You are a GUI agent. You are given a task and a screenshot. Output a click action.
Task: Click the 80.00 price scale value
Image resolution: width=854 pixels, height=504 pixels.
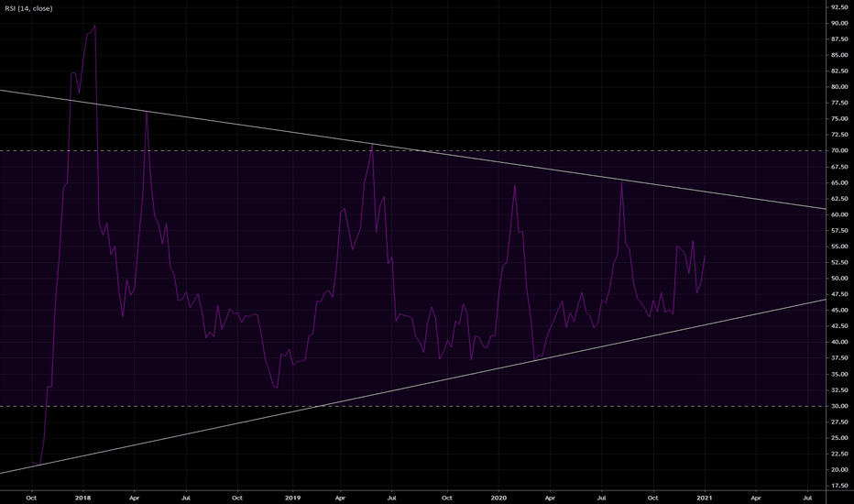[x=839, y=87]
